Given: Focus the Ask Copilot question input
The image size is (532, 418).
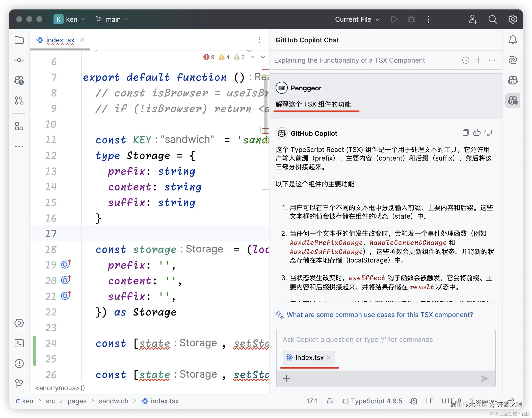Looking at the screenshot, I should [x=357, y=339].
